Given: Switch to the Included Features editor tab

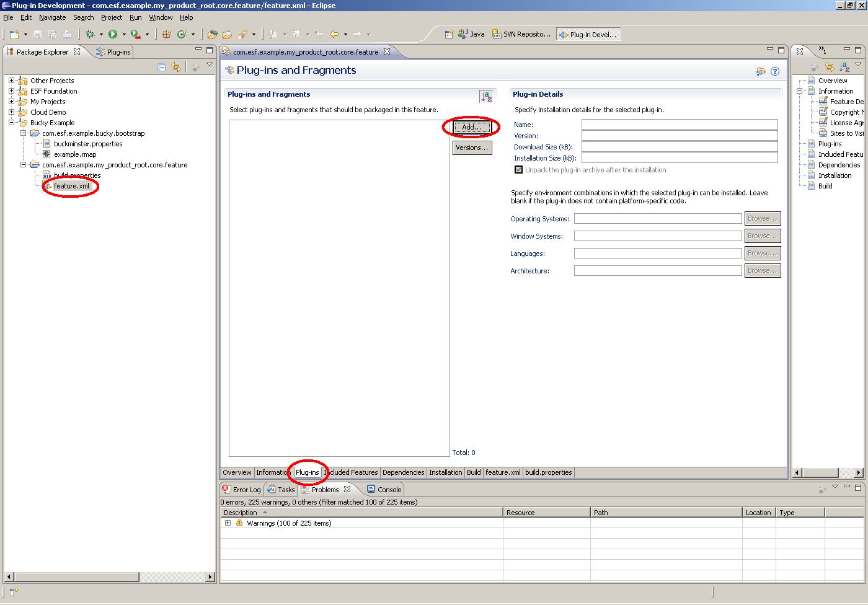Looking at the screenshot, I should coord(351,472).
